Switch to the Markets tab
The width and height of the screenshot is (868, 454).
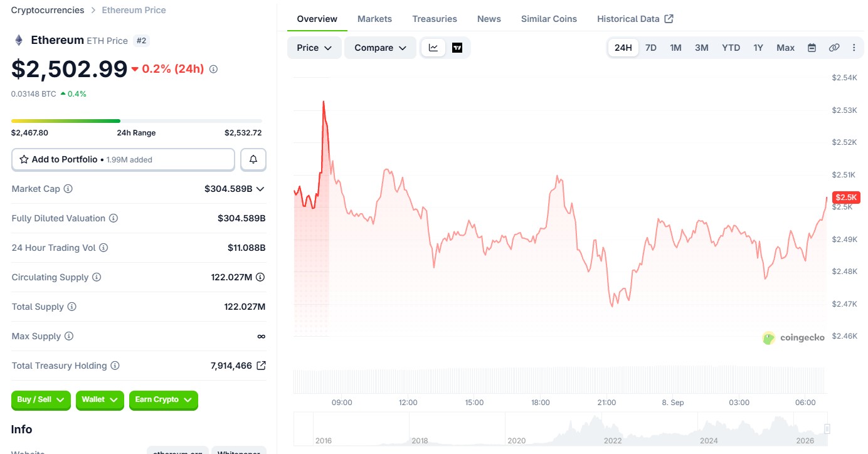(374, 19)
